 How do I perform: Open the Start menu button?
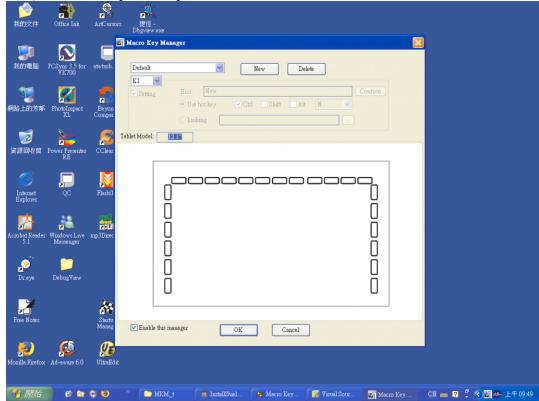(x=29, y=393)
